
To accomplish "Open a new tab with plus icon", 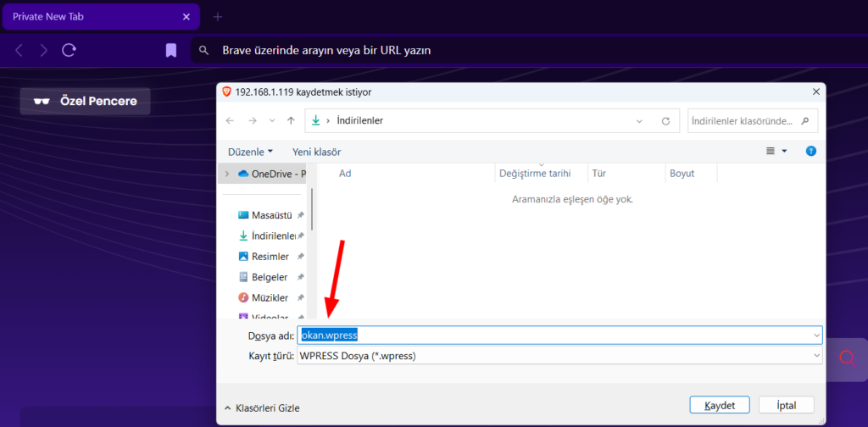I will pyautogui.click(x=218, y=17).
